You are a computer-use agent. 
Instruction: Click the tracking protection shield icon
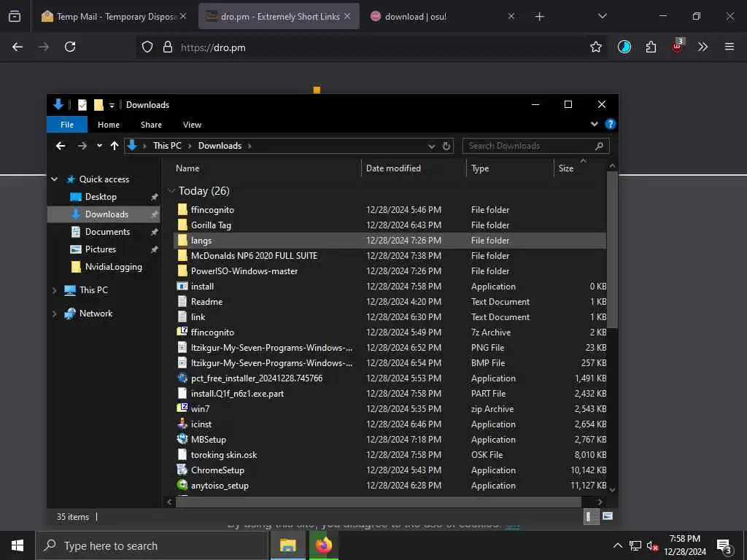(x=147, y=47)
